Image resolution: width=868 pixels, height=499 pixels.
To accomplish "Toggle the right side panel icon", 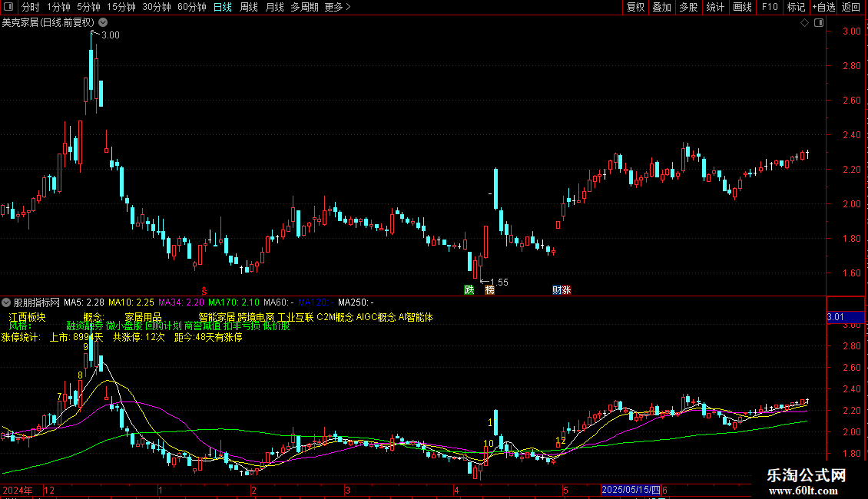I will [x=819, y=23].
